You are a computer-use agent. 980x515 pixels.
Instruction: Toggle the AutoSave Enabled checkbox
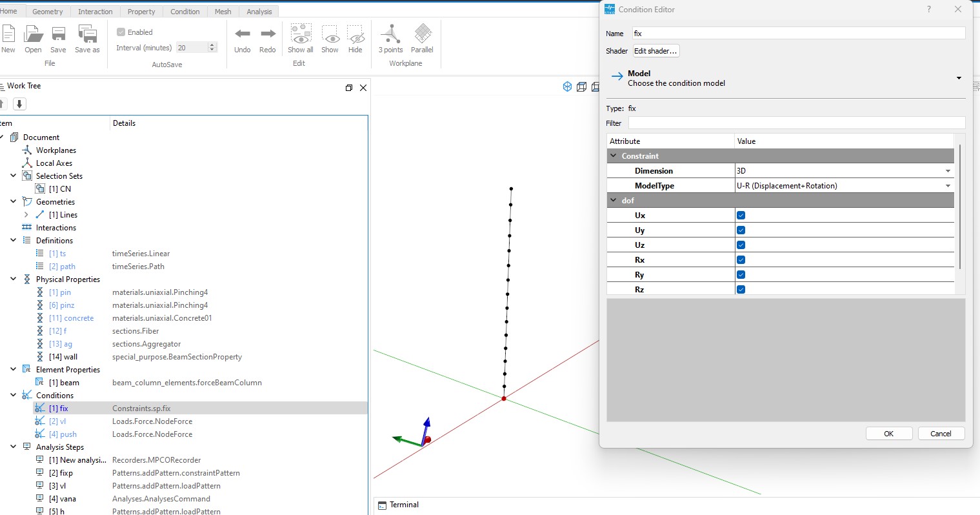[121, 32]
